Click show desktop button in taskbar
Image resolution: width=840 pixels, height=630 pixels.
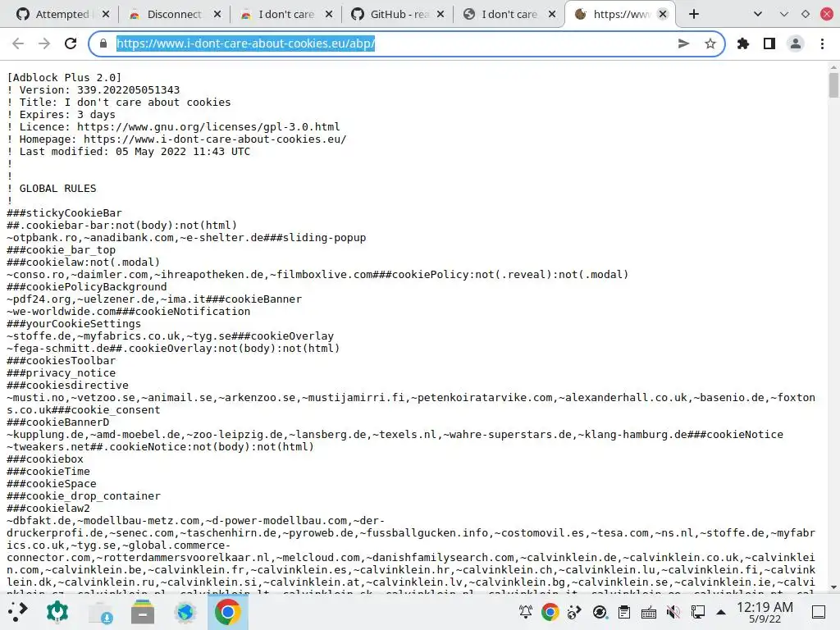click(819, 612)
